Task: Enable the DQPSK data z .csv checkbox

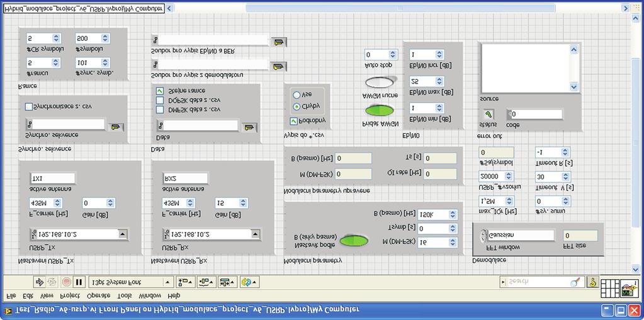Action: pyautogui.click(x=160, y=101)
